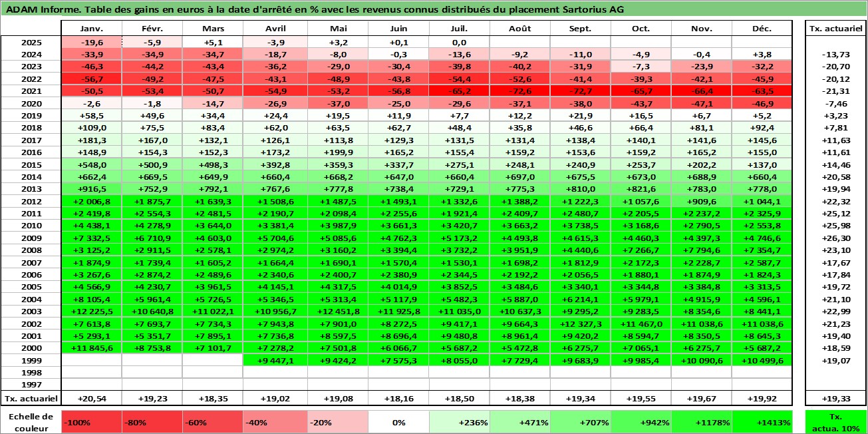Viewport: 868px width, 434px height.
Task: Select the +1178% color scale swatch
Action: point(701,422)
